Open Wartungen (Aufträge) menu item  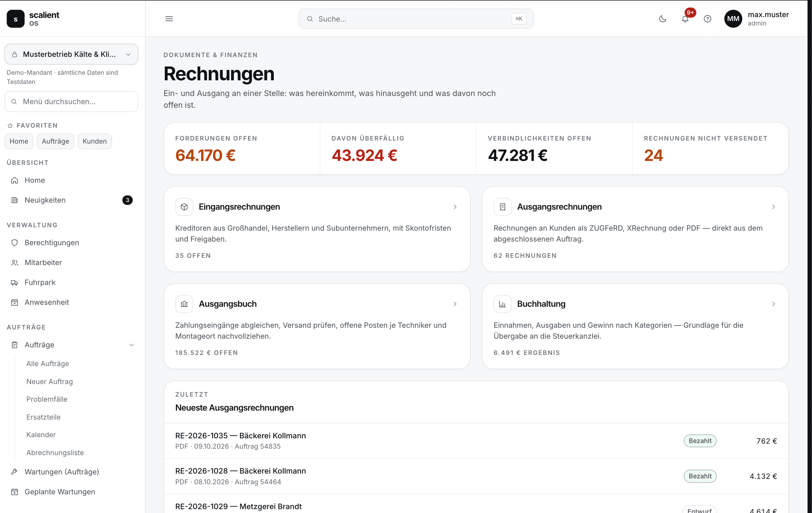tap(71, 472)
